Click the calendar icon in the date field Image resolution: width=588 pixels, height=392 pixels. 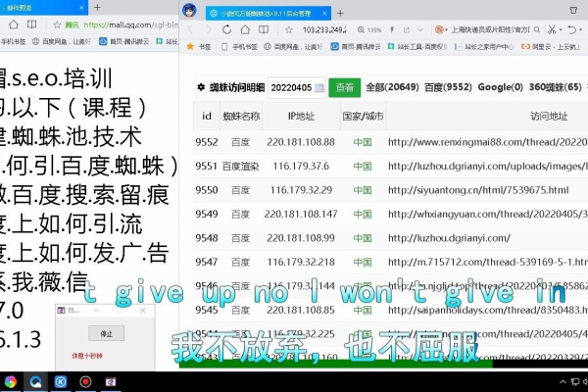[x=318, y=86]
